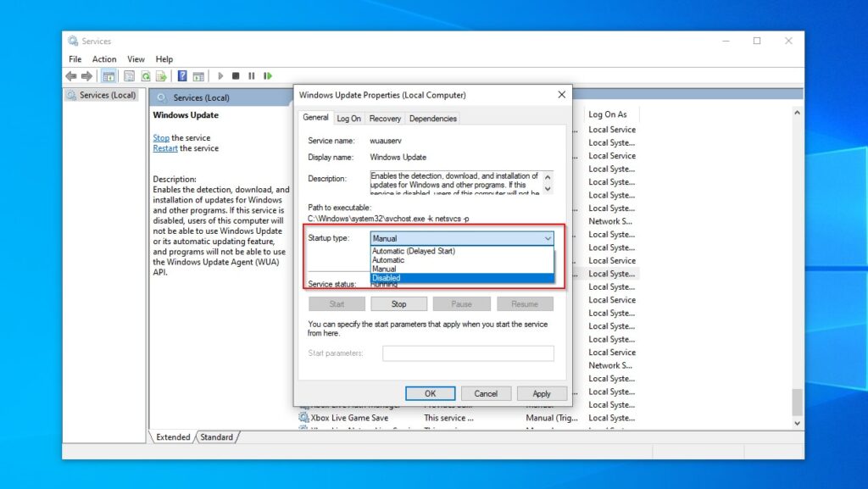Click the Start Service toolbar icon
868x489 pixels.
tap(220, 75)
